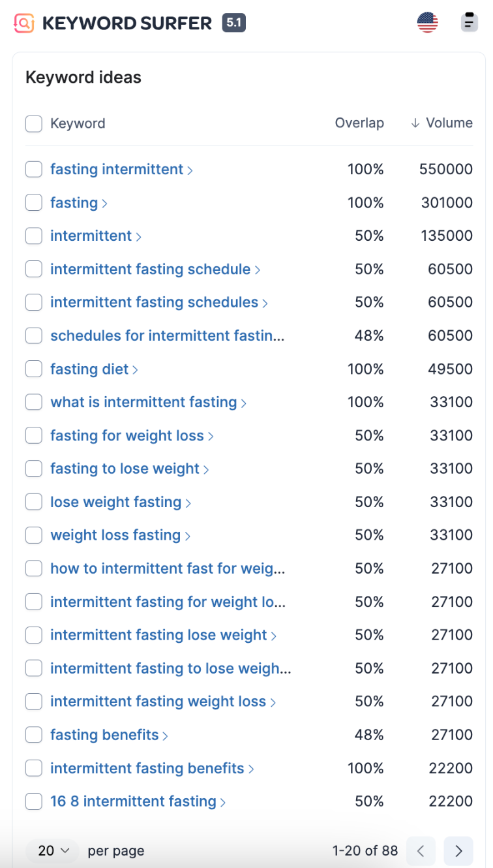The width and height of the screenshot is (493, 868).
Task: Go to next page of keywords
Action: coord(458,850)
